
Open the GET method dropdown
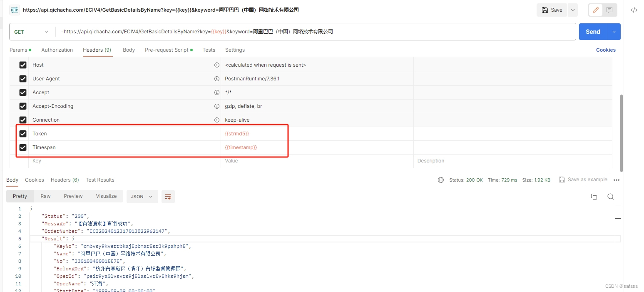[32, 32]
